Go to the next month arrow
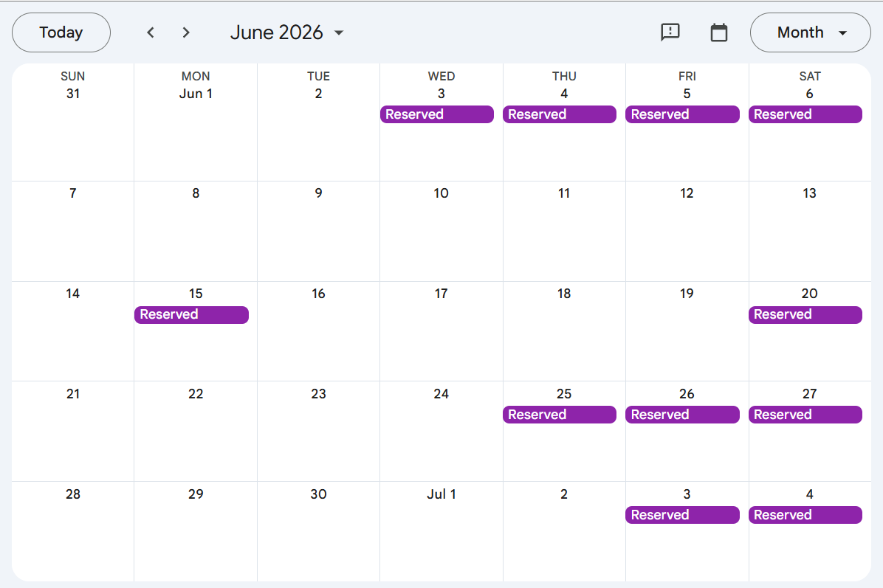 coord(186,32)
